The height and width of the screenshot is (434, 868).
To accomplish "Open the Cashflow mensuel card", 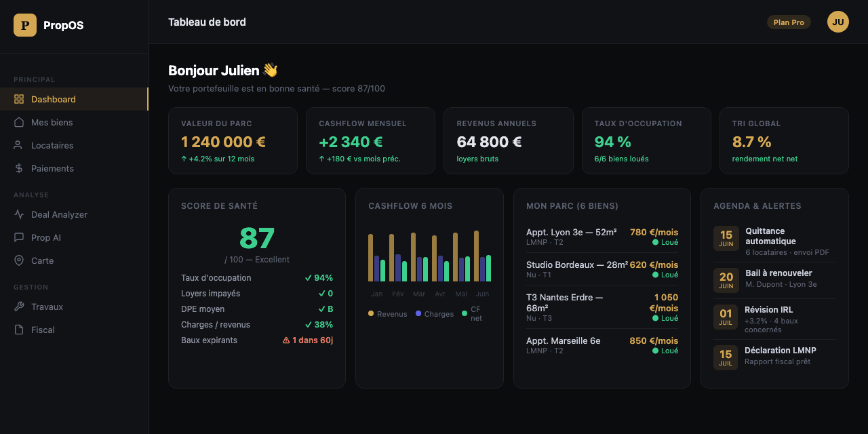I will pyautogui.click(x=370, y=140).
